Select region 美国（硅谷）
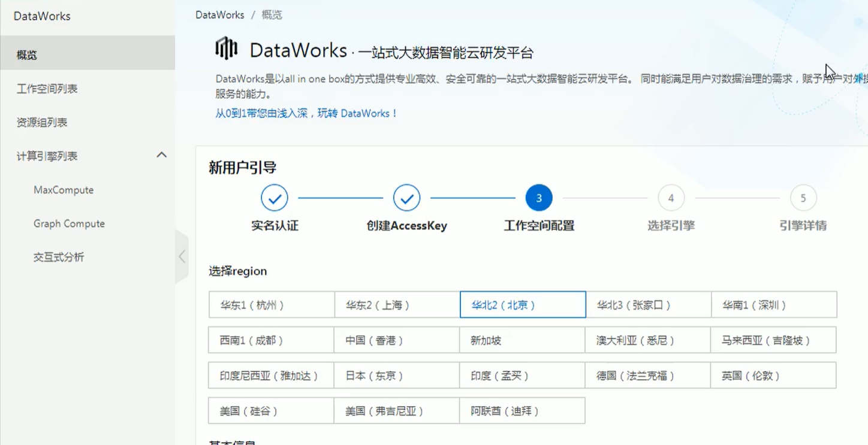Screen dimensions: 868x445 point(272,411)
